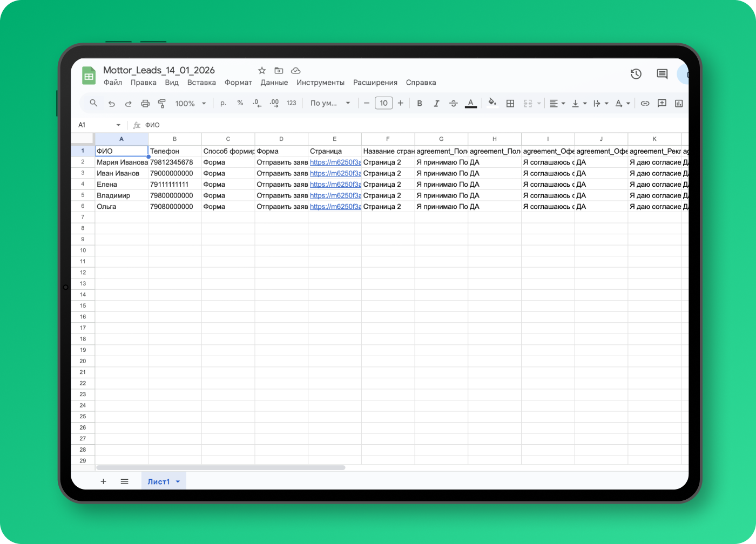Screen dimensions: 756x544
Task: Toggle bold formatting
Action: tap(420, 104)
